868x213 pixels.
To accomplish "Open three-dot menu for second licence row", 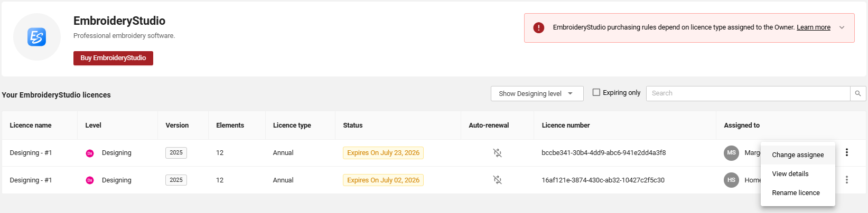I will coord(847,180).
